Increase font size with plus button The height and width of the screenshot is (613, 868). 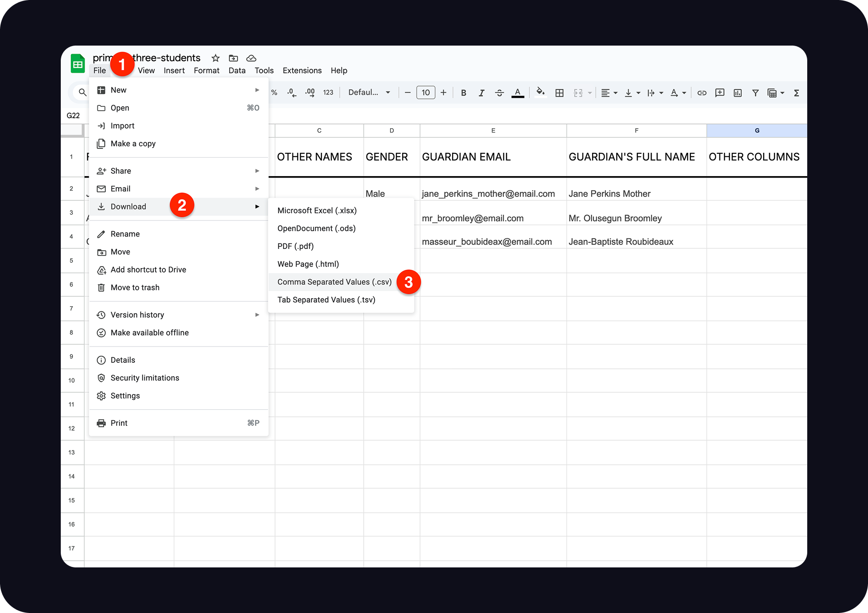[443, 93]
